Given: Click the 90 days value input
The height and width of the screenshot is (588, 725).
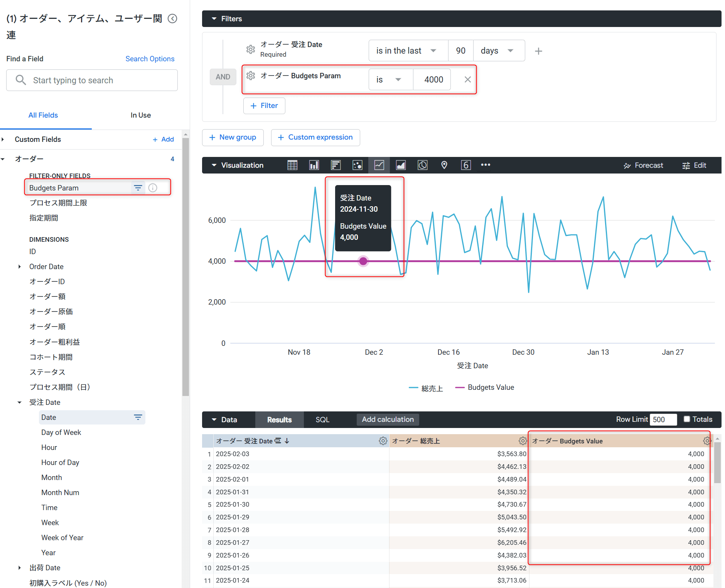Looking at the screenshot, I should pyautogui.click(x=461, y=51).
